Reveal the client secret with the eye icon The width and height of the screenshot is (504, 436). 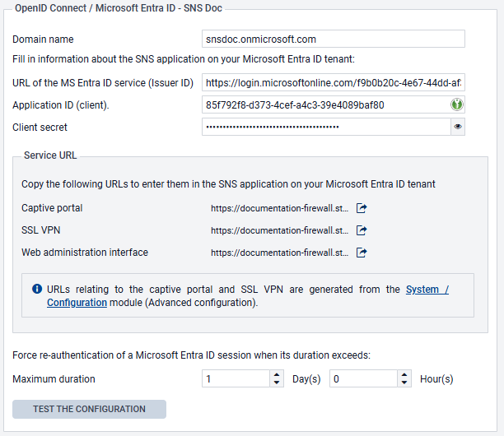[x=458, y=127]
